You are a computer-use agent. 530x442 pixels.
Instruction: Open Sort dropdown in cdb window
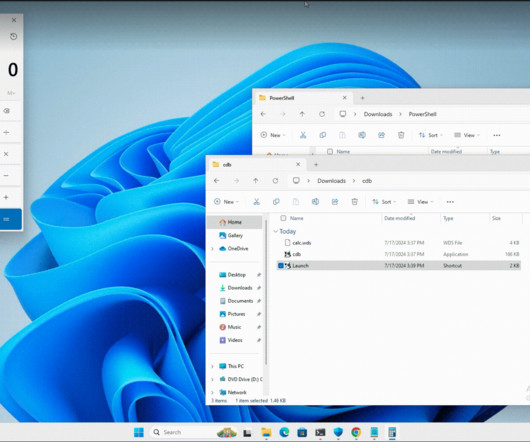(x=384, y=202)
